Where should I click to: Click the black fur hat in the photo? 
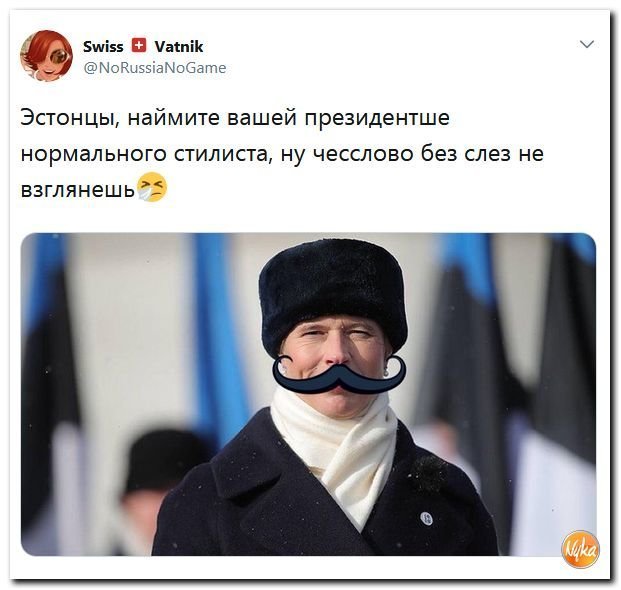click(x=333, y=295)
